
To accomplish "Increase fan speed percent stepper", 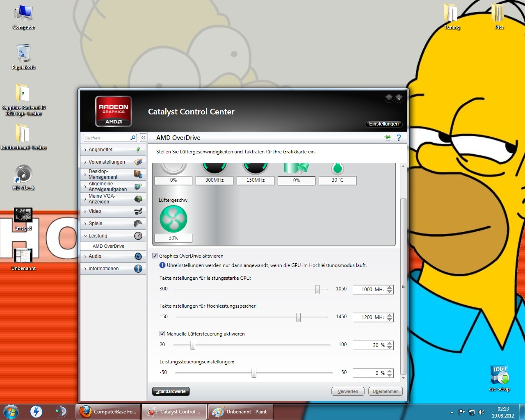I will [390, 343].
